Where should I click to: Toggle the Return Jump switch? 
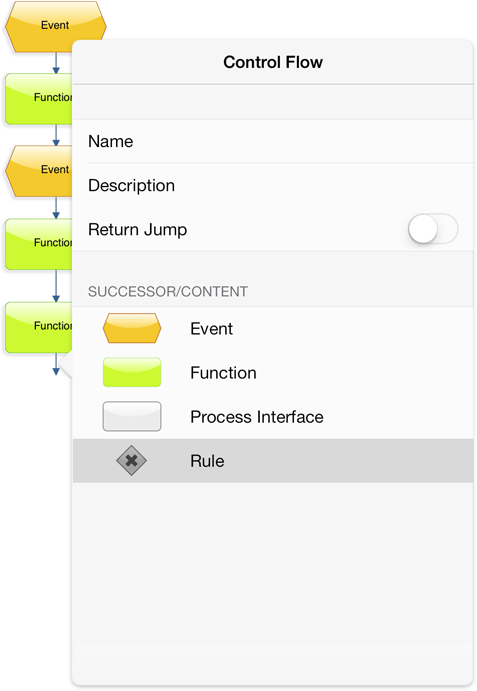point(433,229)
